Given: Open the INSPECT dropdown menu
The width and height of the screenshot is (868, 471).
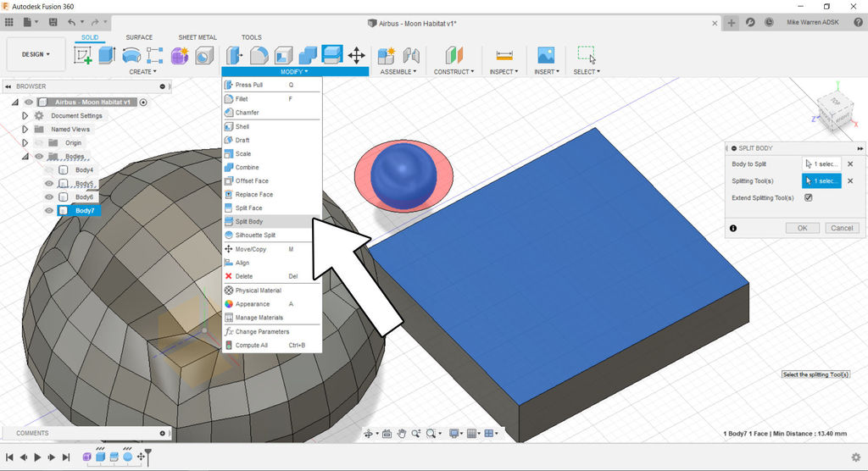Looking at the screenshot, I should click(x=504, y=72).
